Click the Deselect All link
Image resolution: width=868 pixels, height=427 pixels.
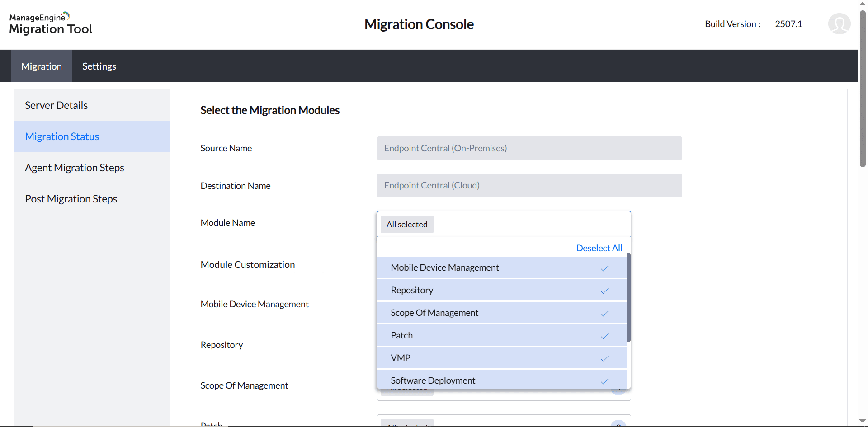point(599,248)
